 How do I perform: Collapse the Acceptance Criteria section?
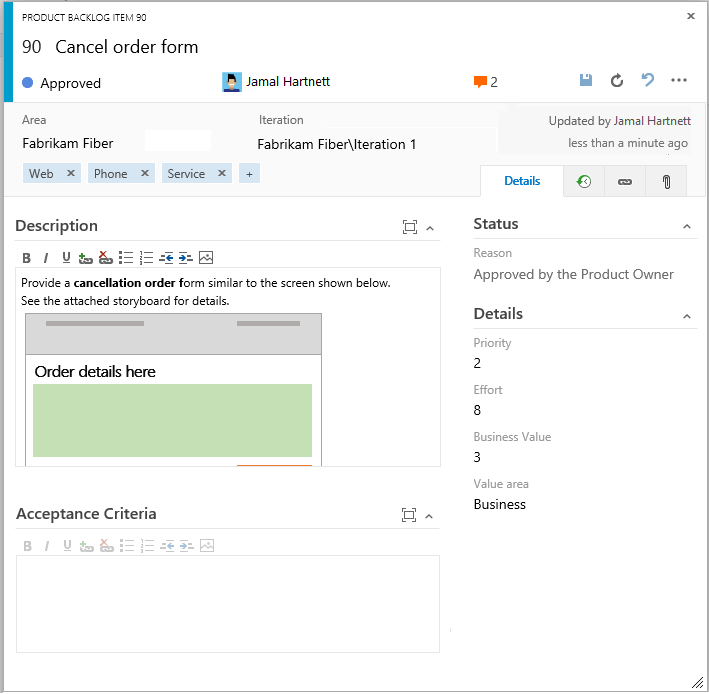click(x=429, y=516)
